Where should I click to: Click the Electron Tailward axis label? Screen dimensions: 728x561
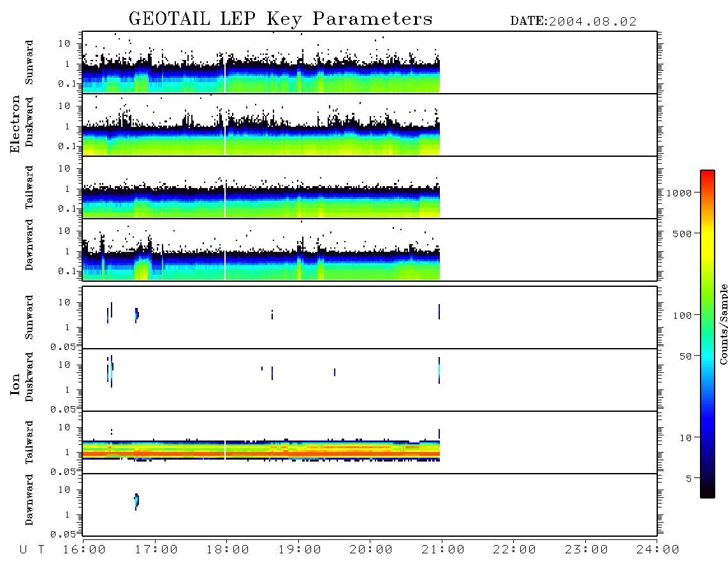pos(29,187)
